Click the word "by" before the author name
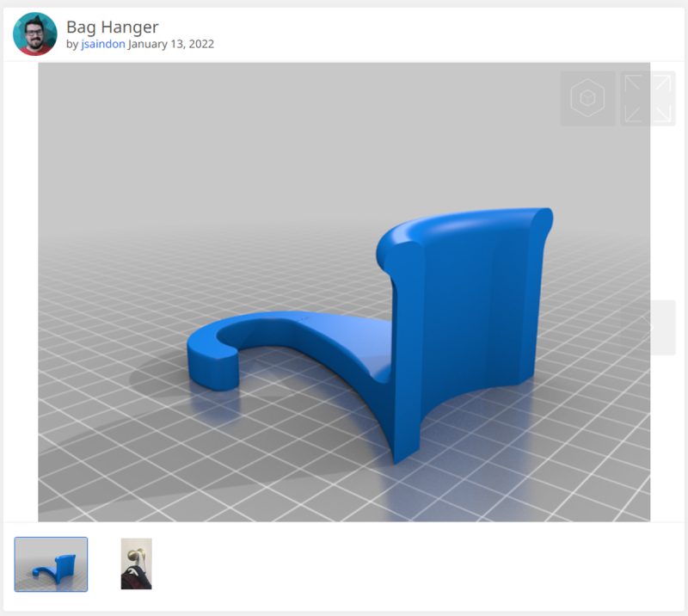The image size is (688, 616). (72, 44)
